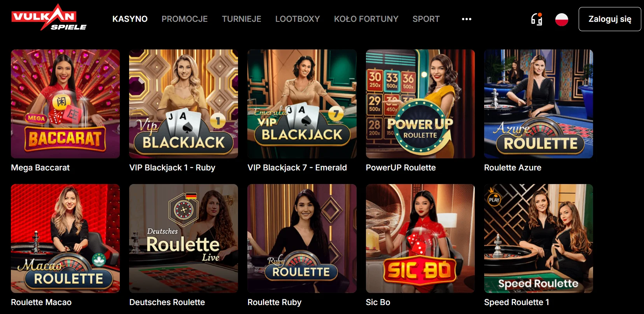Open the Speed Roulette 1 thumbnail

click(x=539, y=239)
